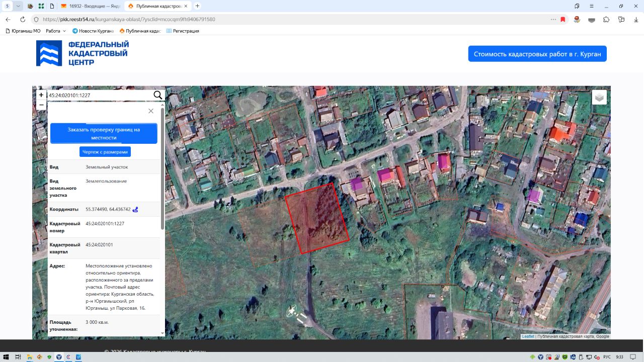
Task: Zoom in on the cadastral map
Action: 41,95
